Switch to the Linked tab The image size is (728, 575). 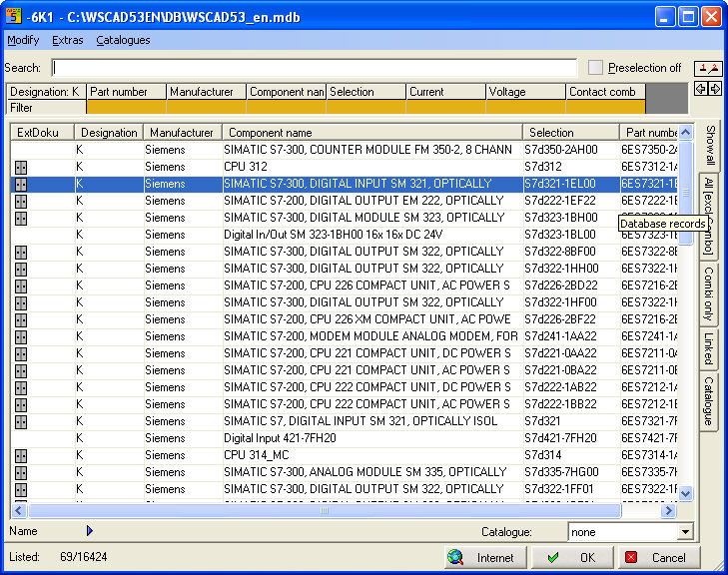pos(708,348)
